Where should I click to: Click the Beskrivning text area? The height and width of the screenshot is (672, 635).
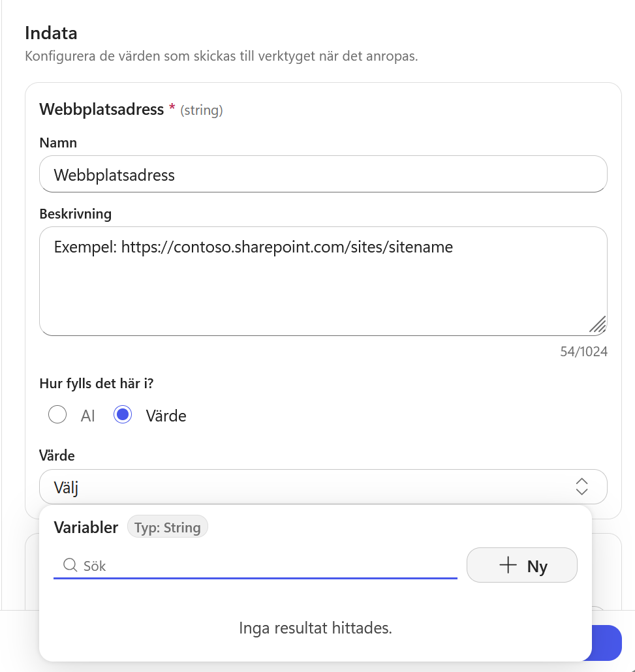coord(323,281)
